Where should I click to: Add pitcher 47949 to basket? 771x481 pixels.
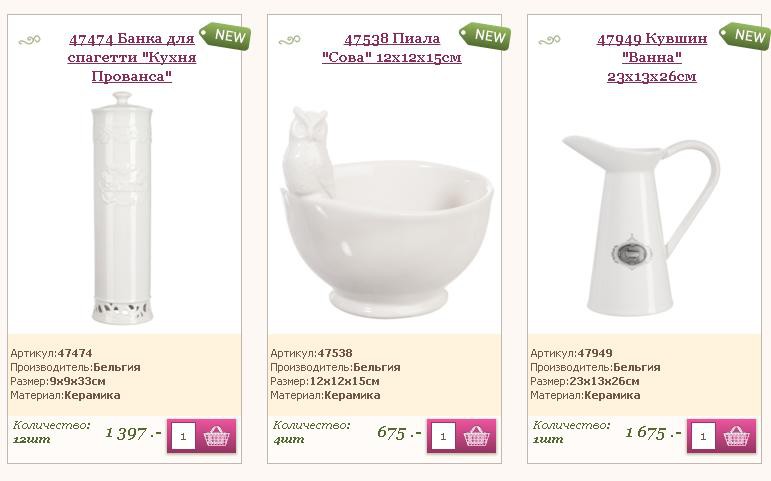736,436
